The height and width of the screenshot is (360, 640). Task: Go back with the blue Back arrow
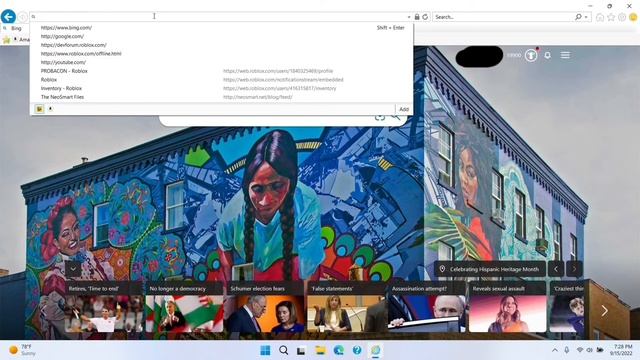pos(8,17)
